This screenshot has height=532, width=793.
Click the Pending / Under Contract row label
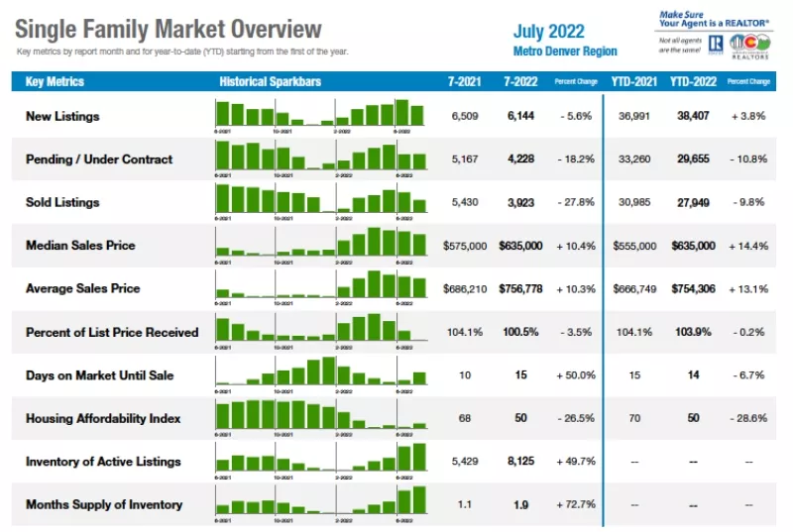pos(99,160)
